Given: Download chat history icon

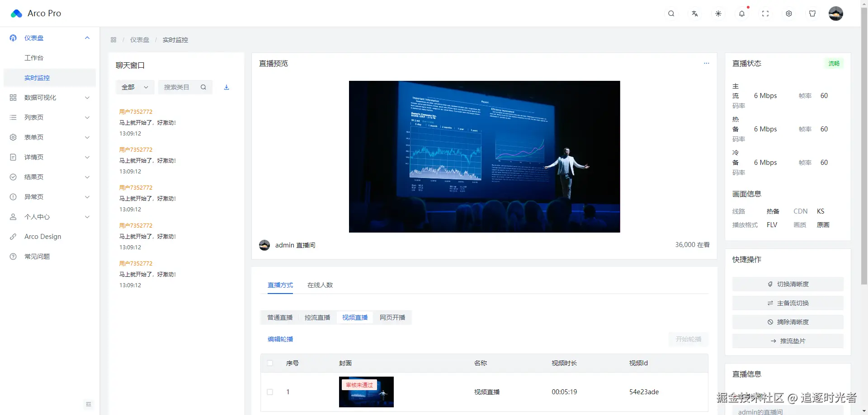Looking at the screenshot, I should coord(226,87).
